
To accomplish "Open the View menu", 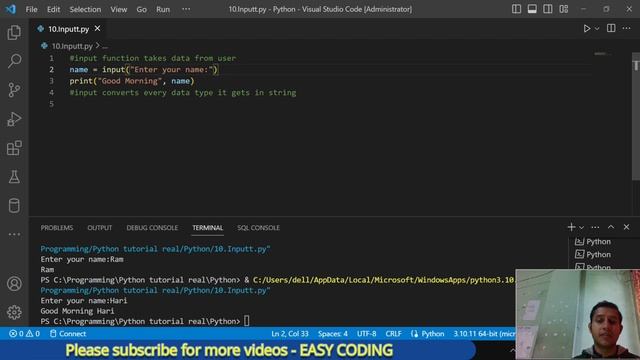I will (118, 9).
